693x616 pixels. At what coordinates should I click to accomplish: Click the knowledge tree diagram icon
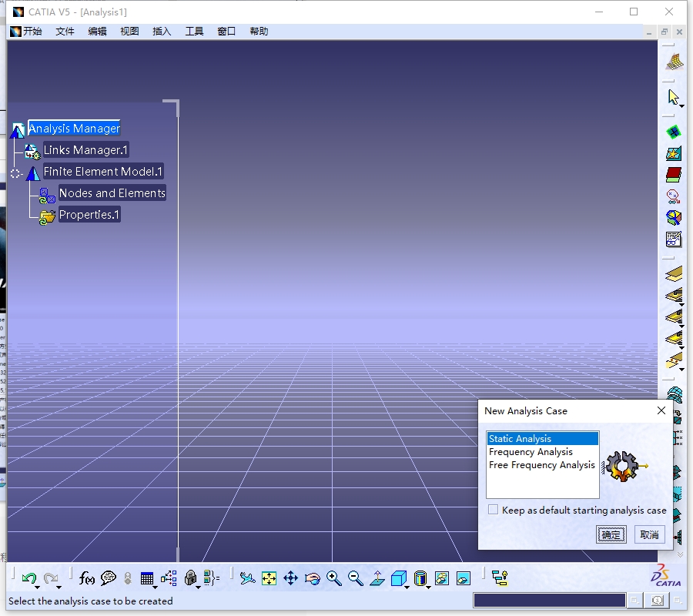click(x=169, y=578)
